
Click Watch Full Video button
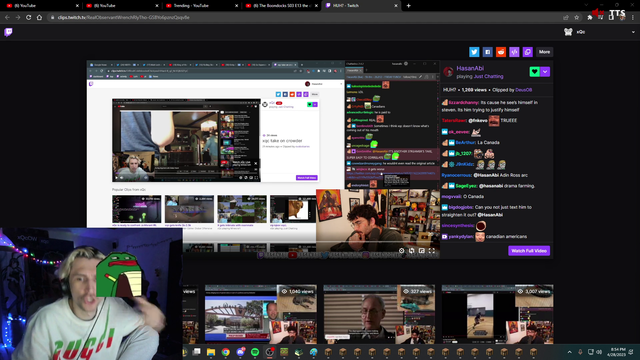pos(529,251)
